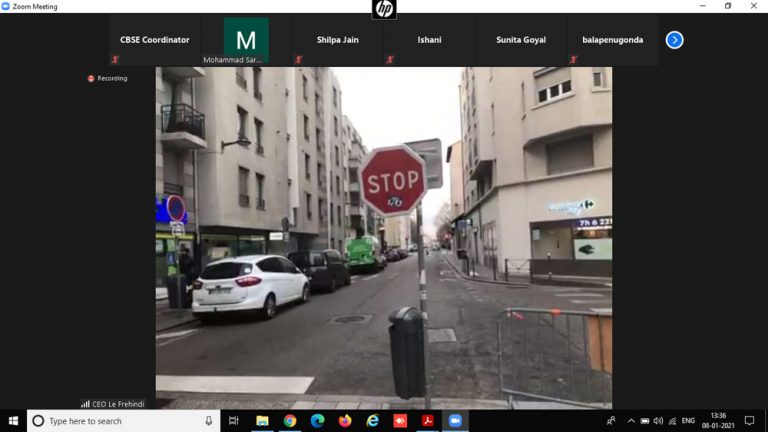Image resolution: width=768 pixels, height=432 pixels.
Task: Click the battery icon in tray
Action: click(x=645, y=421)
